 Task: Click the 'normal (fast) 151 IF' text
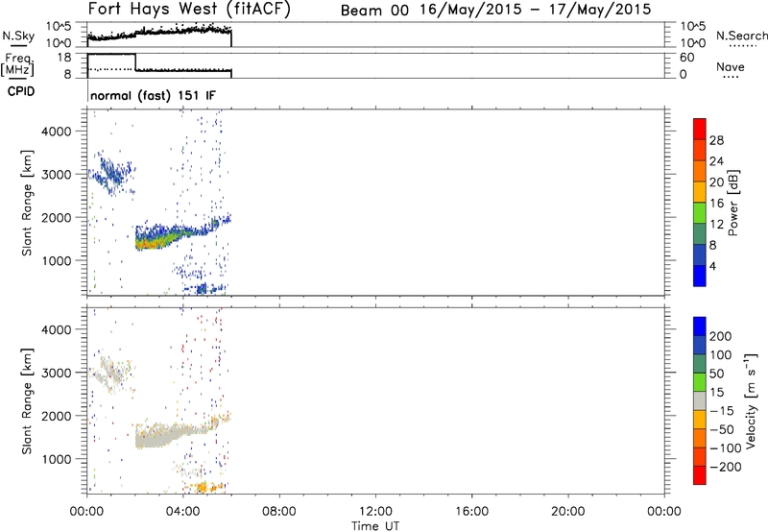click(153, 95)
